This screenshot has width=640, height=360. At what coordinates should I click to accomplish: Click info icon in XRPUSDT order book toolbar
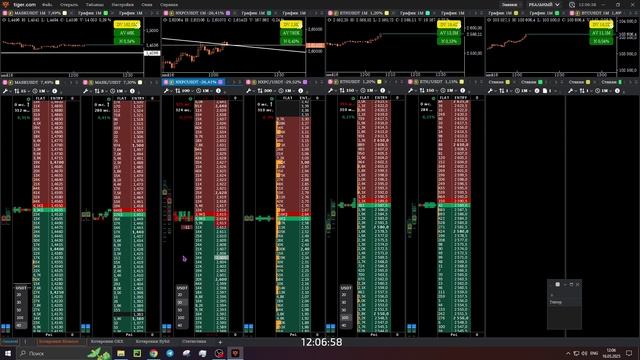(218, 91)
